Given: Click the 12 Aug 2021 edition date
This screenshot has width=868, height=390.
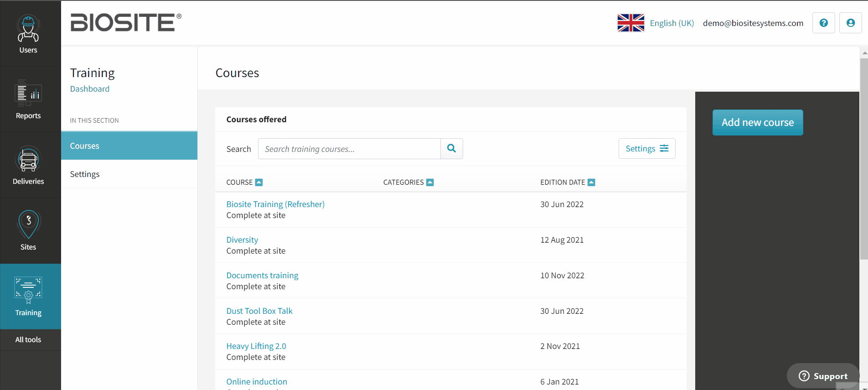Looking at the screenshot, I should click(562, 240).
